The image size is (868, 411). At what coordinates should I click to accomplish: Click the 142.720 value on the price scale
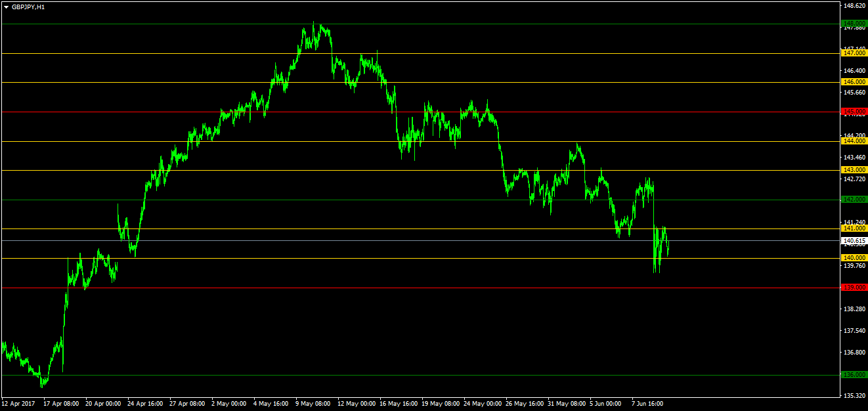pos(854,179)
